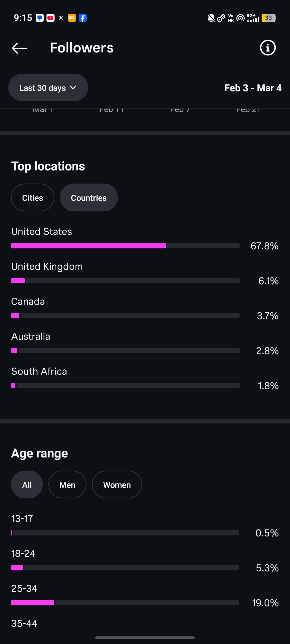Tap the X app notification icon

pyautogui.click(x=61, y=18)
